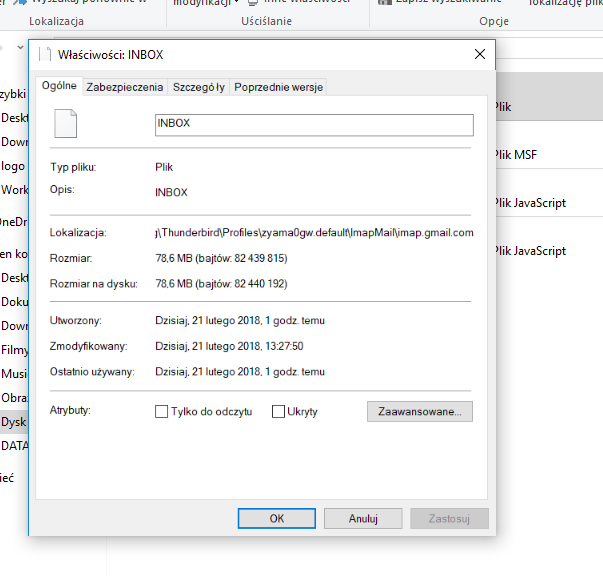Click the Typ pliku value Plik
603x576 pixels.
click(164, 167)
